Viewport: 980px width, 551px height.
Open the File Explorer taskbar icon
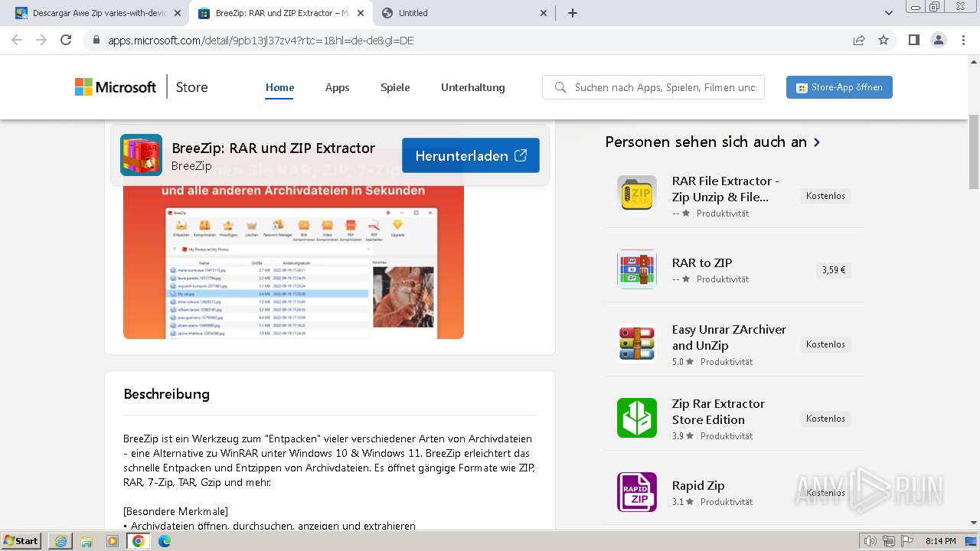click(87, 540)
